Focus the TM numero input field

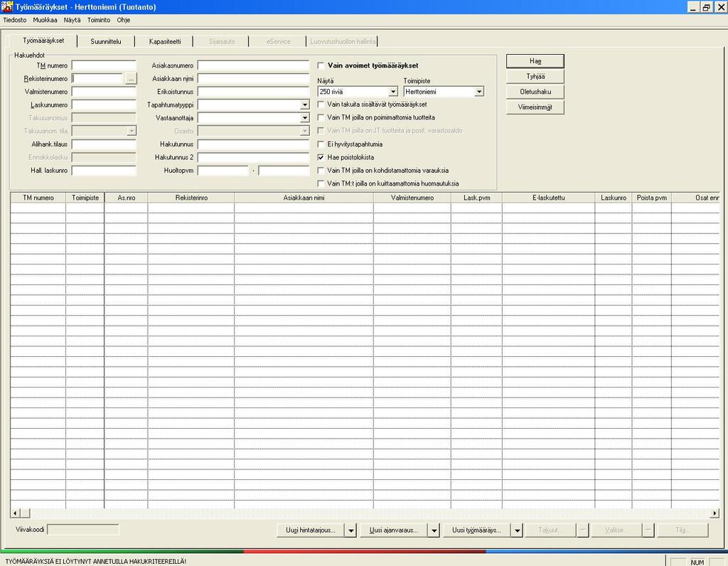coord(104,65)
